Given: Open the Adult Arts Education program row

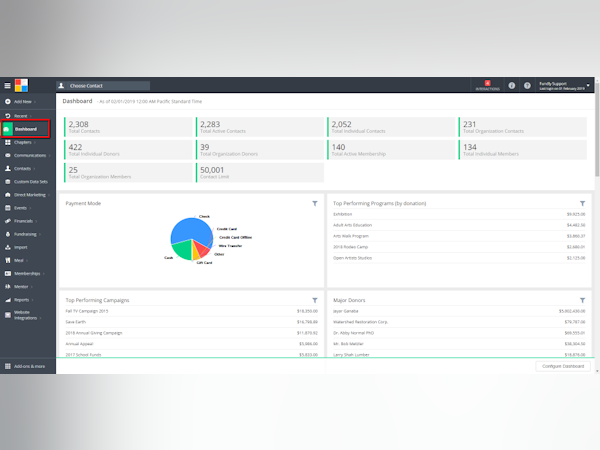Looking at the screenshot, I should point(459,225).
